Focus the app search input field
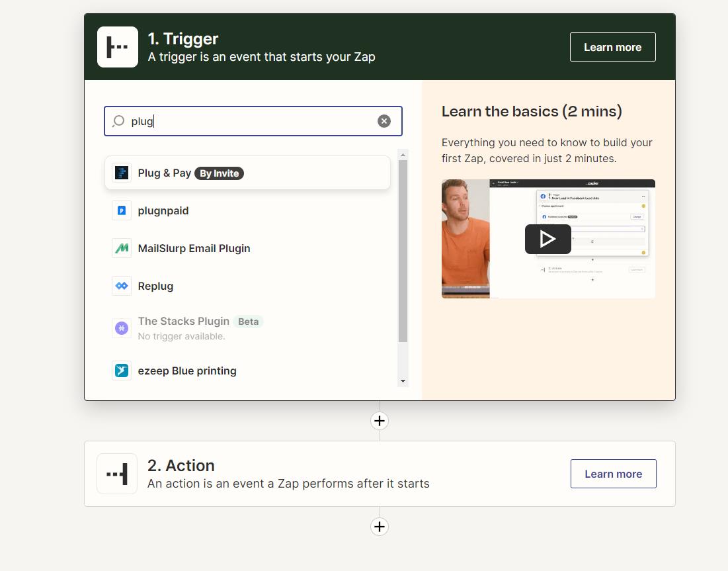Viewport: 728px width, 571px height. click(x=251, y=121)
